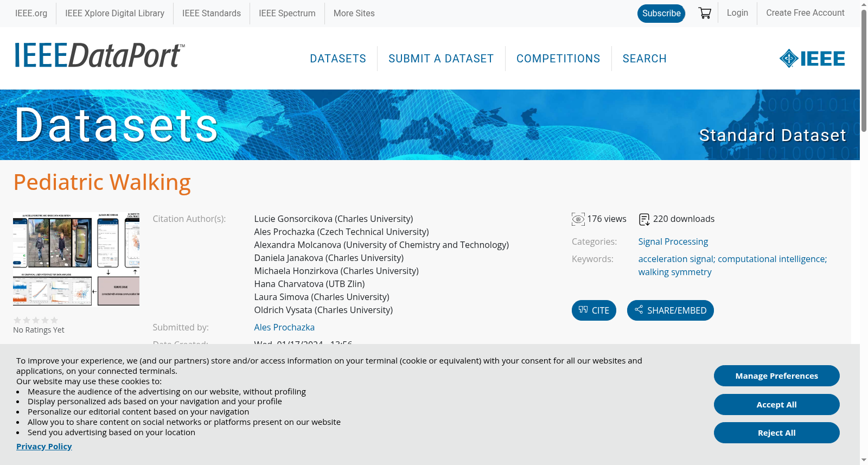This screenshot has height=465, width=868.
Task: Click author Daniela Janakova entry
Action: (329, 258)
